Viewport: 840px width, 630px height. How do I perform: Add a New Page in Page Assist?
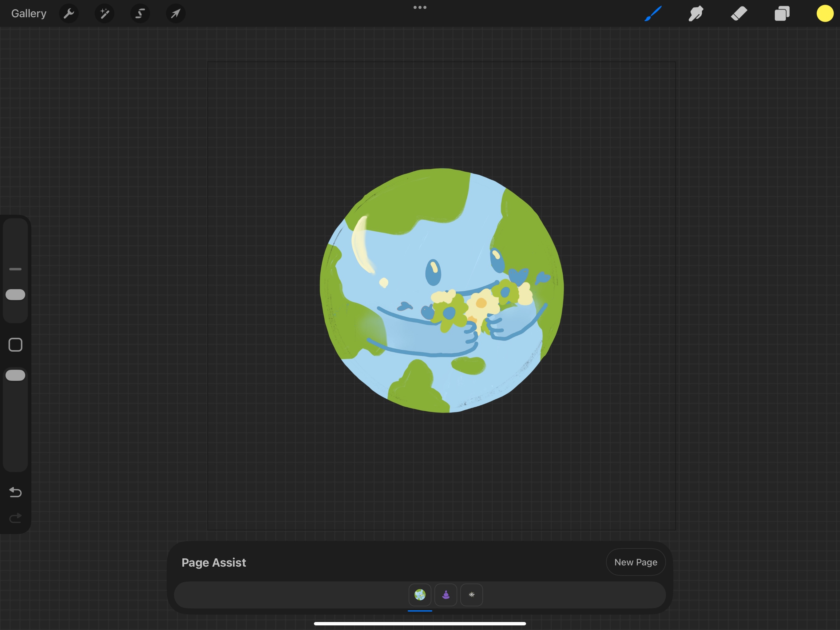635,562
